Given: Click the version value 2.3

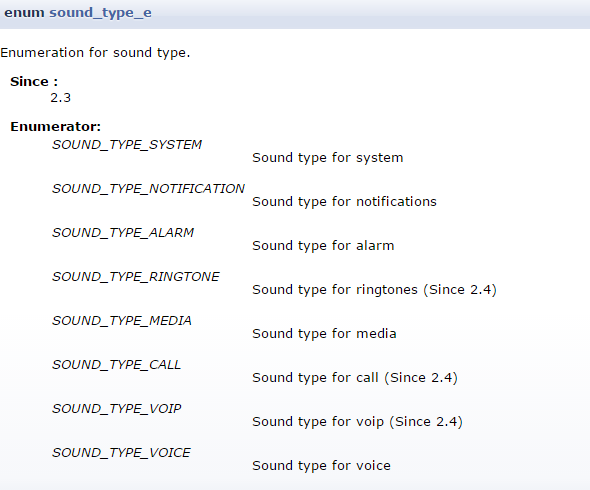Looking at the screenshot, I should (61, 98).
